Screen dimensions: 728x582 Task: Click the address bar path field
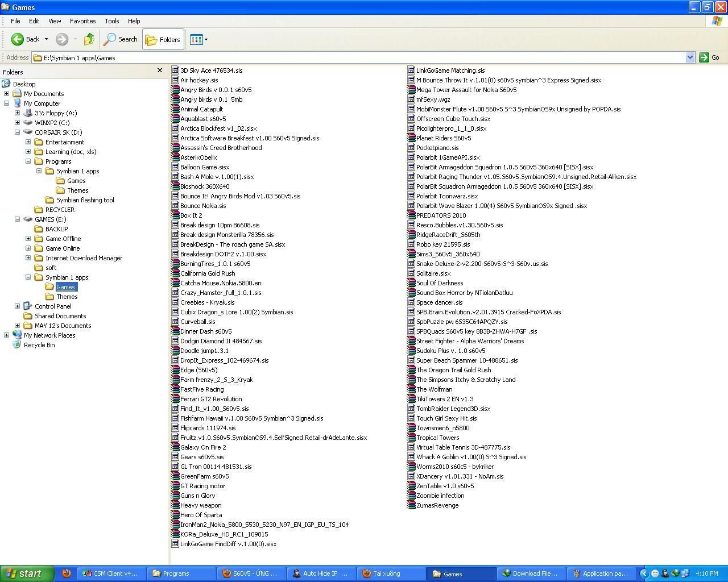[x=358, y=57]
